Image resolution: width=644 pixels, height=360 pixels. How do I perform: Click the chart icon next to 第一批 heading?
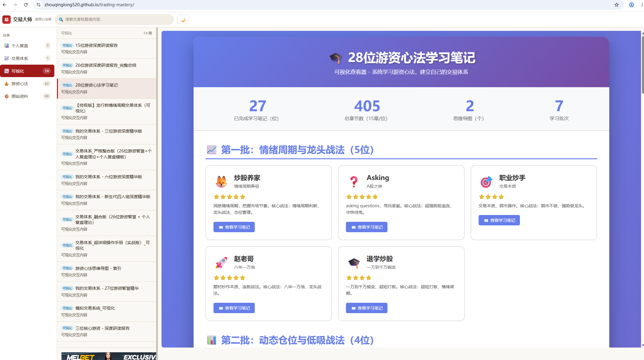click(x=212, y=150)
